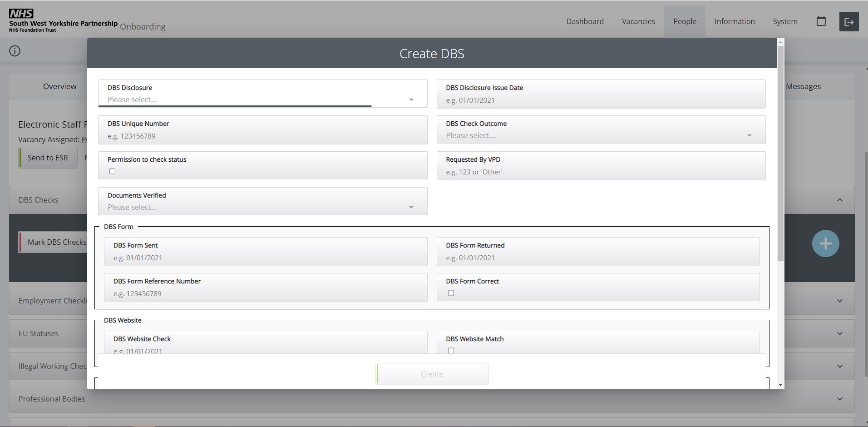868x427 pixels.
Task: Enable the DBS Form Correct checkbox
Action: tap(451, 293)
